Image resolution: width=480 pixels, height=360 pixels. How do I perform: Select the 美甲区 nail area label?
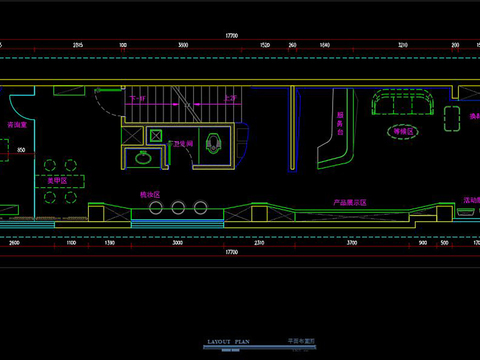[57, 181]
